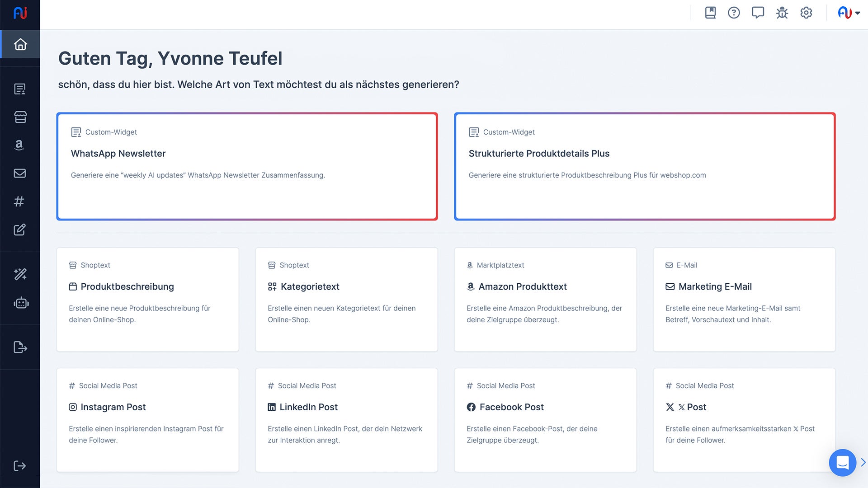
Task: Open the shop text sidebar icon
Action: pos(20,117)
